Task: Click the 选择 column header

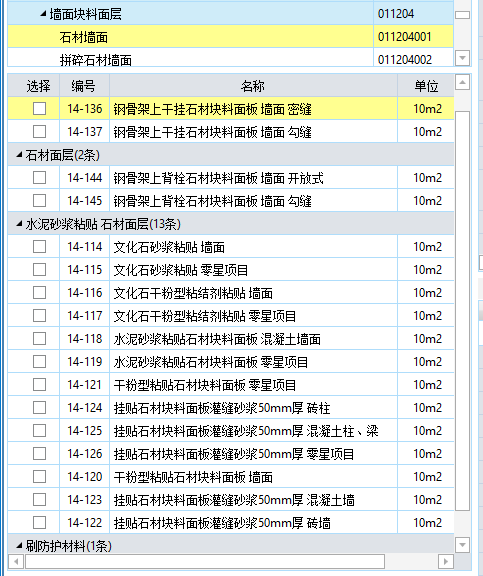Action: [39, 86]
